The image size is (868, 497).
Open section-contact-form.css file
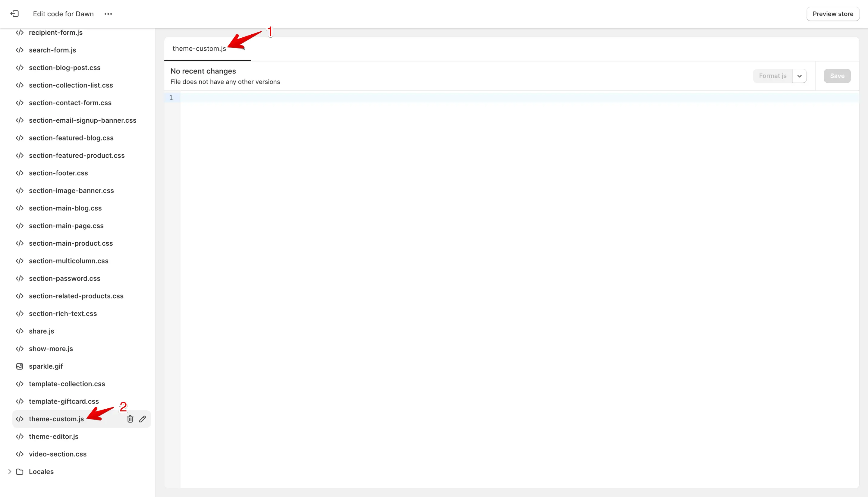[x=70, y=103]
